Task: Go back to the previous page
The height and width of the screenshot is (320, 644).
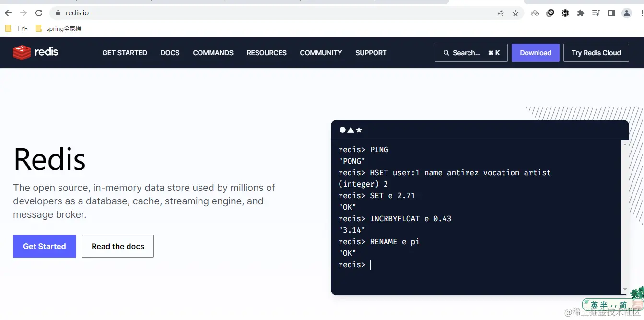Action: [x=8, y=13]
